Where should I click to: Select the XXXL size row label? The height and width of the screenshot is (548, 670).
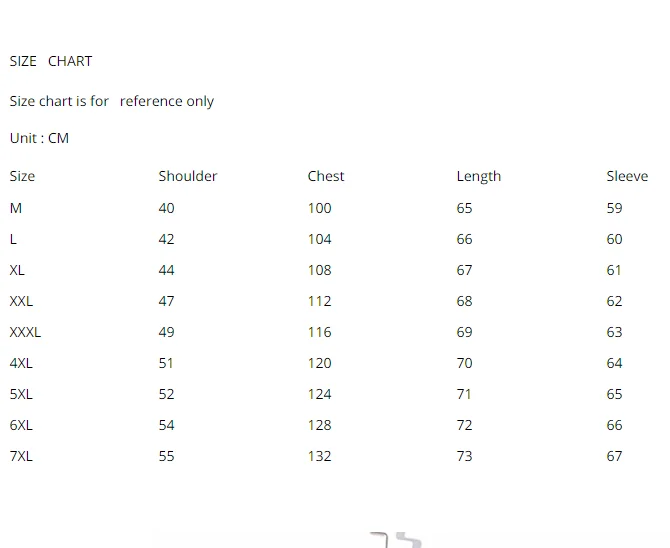click(25, 332)
